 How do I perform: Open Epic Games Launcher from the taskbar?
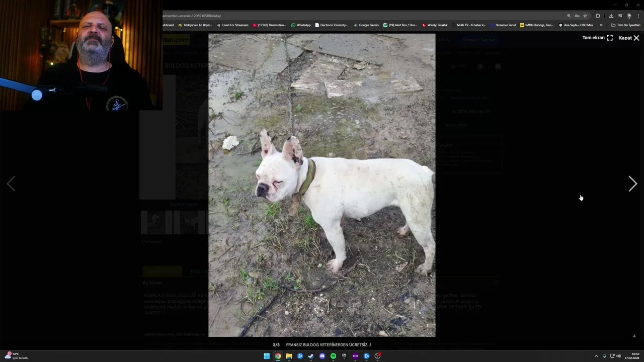[344, 356]
